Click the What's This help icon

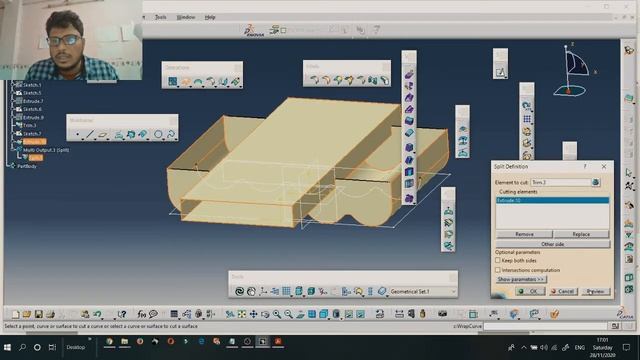[x=122, y=314]
